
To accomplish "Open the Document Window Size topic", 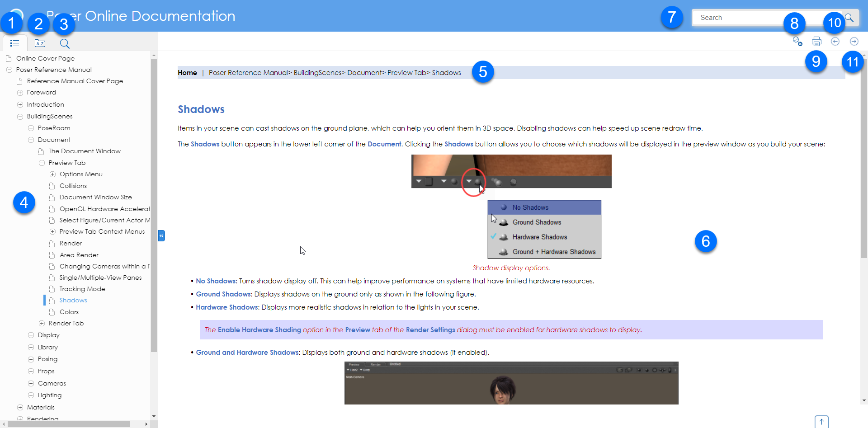I will 96,197.
